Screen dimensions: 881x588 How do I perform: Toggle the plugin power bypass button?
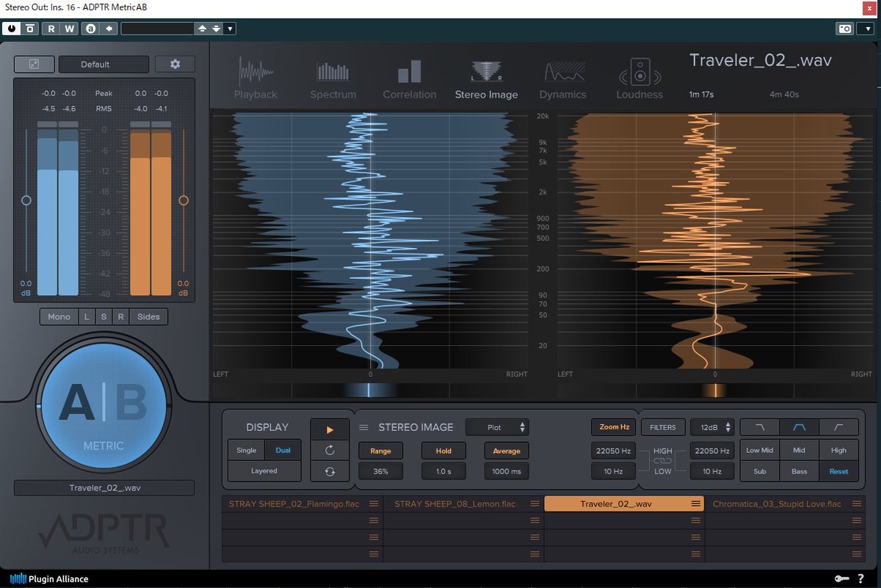click(12, 29)
